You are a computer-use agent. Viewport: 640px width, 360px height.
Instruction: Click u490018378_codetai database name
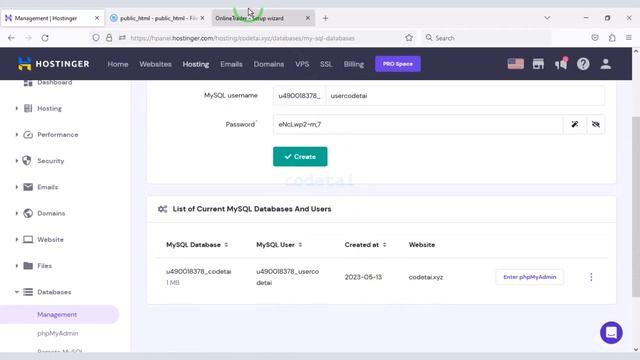point(198,271)
